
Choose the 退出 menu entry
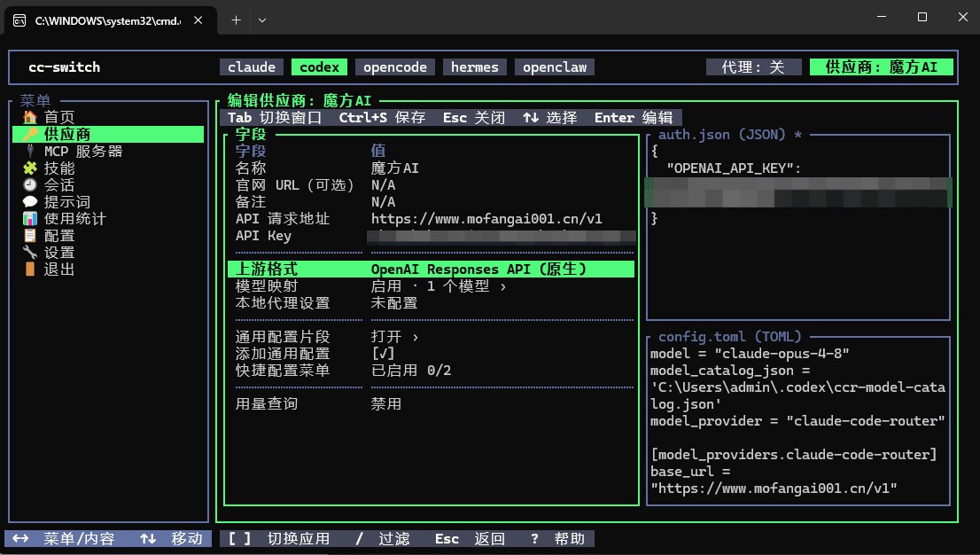coord(59,269)
